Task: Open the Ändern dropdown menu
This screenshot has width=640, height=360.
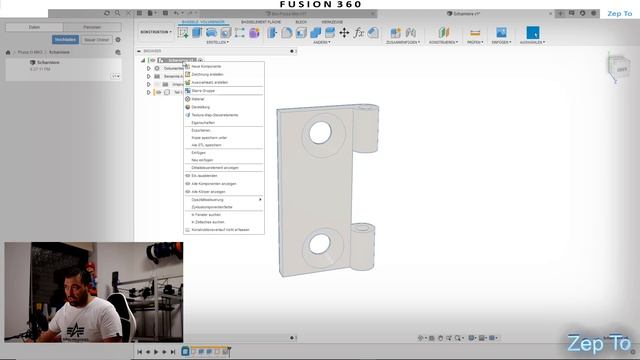Action: coord(322,42)
